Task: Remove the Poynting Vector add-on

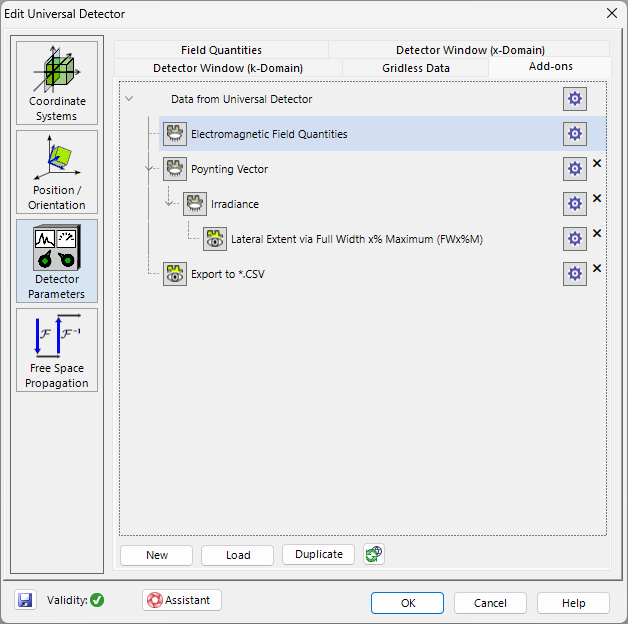Action: tap(597, 163)
